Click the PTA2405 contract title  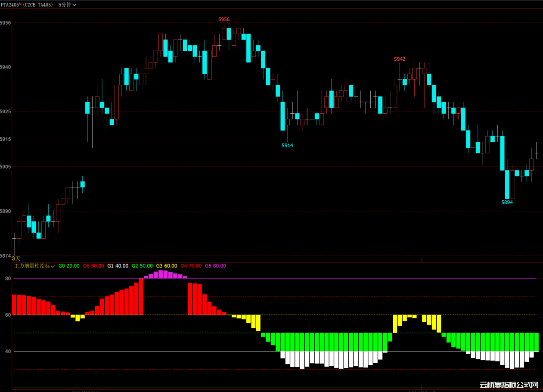point(11,5)
